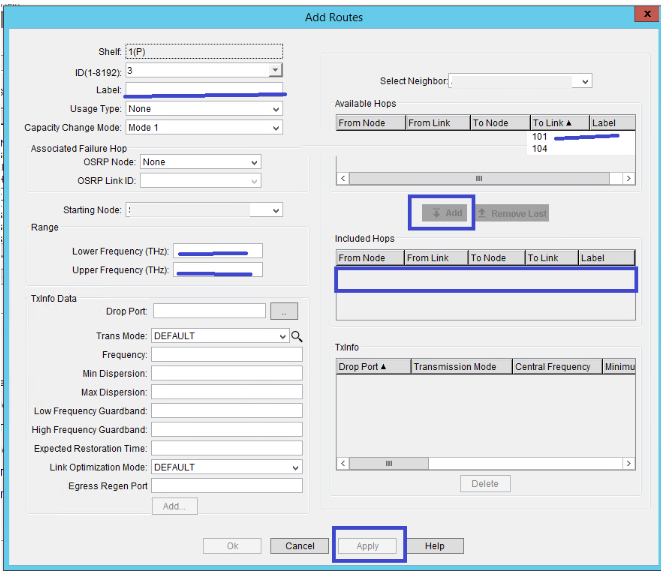Click the Low Frequency Guardband field
The width and height of the screenshot is (661, 573).
click(x=227, y=411)
